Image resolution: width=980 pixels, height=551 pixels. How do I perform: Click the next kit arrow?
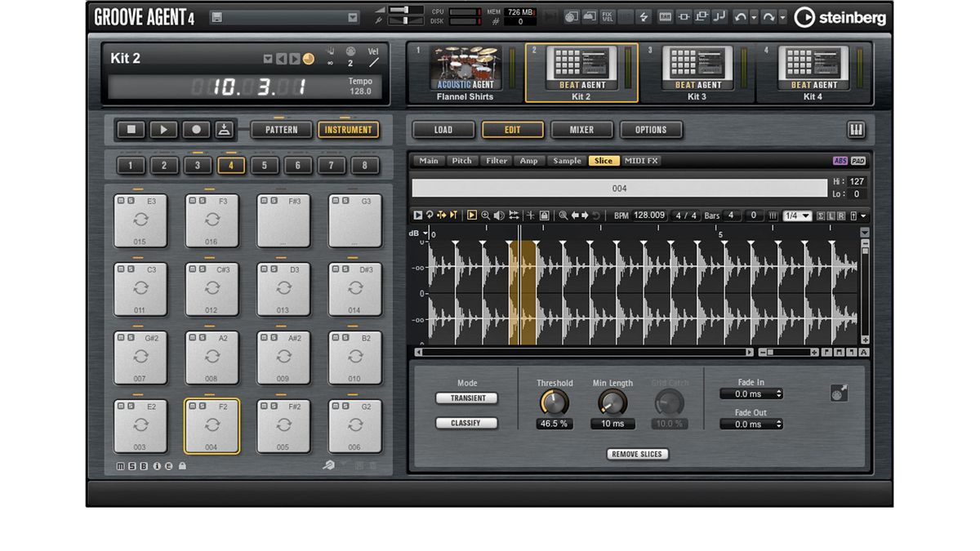click(x=294, y=59)
